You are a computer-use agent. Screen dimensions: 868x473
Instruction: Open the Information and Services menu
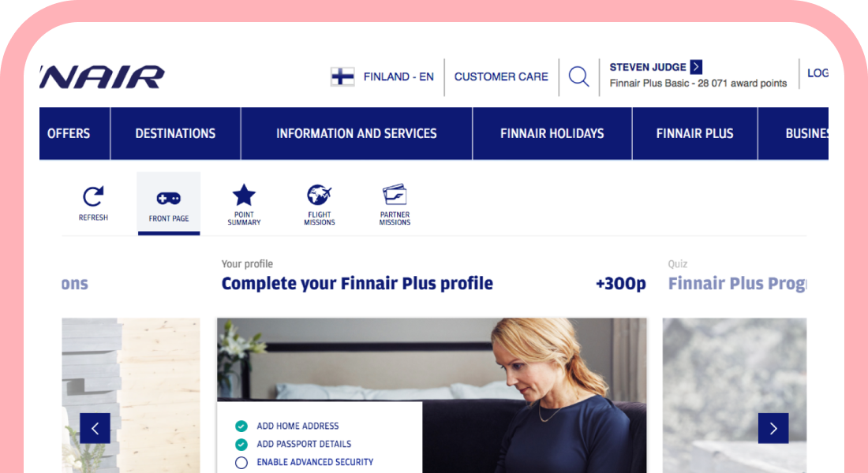tap(357, 133)
